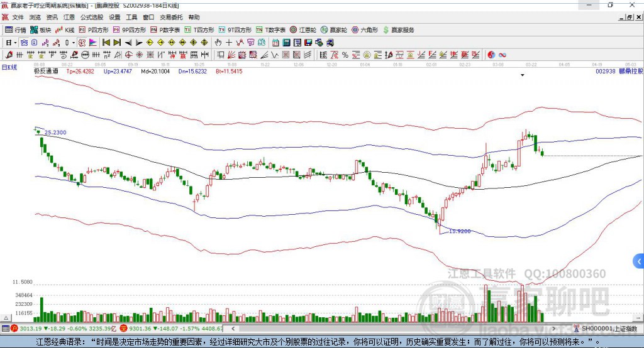Open the T数字表 tool

tap(270, 30)
